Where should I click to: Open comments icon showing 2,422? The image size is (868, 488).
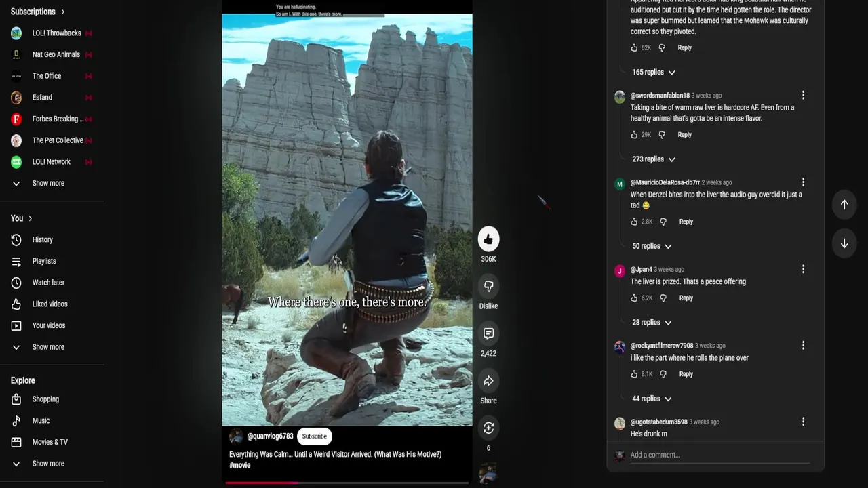click(488, 333)
